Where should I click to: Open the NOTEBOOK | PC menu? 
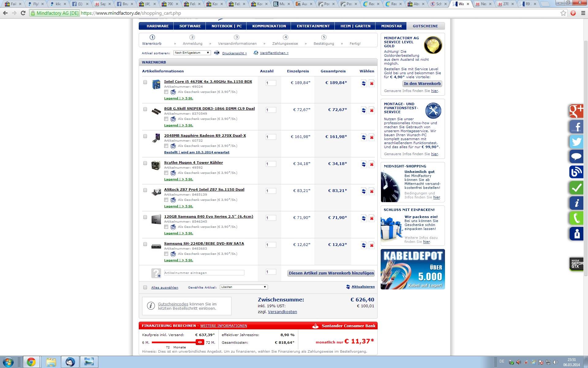click(x=227, y=26)
